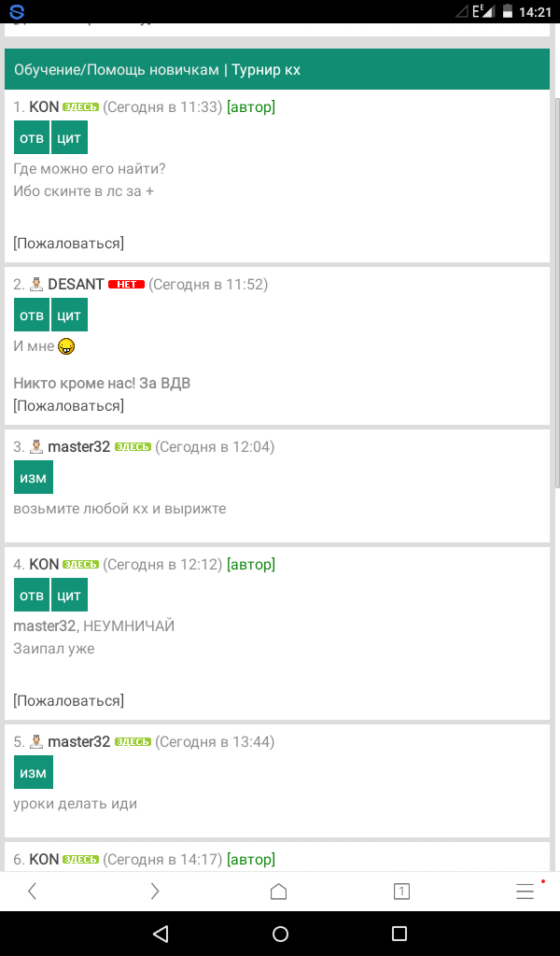Tap the browser forward arrow icon
560x956 pixels.
[155, 892]
